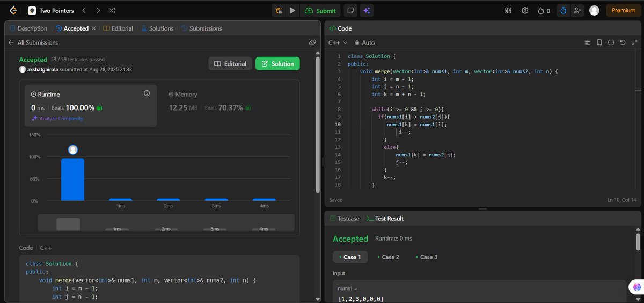Run code with play icon
This screenshot has height=303, width=644.
pyautogui.click(x=292, y=10)
